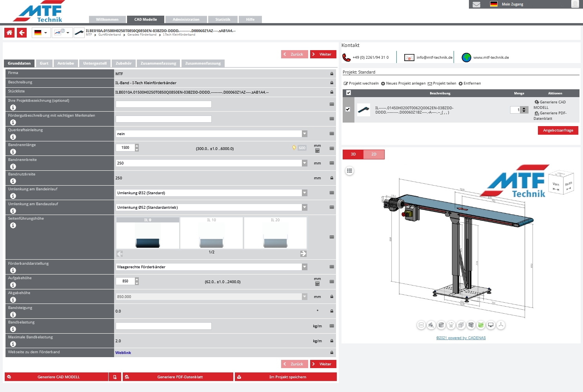This screenshot has width=583, height=392.
Task: Select the IL 10 side guide thumbnail
Action: (211, 233)
